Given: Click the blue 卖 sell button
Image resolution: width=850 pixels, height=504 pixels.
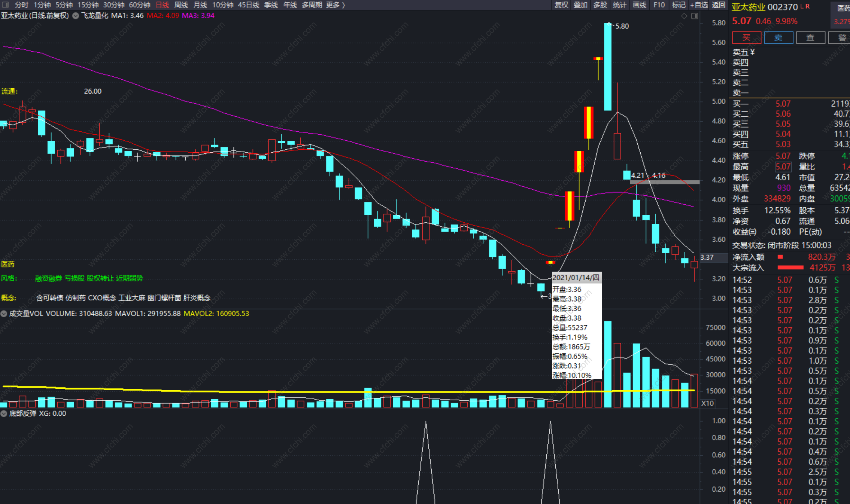Looking at the screenshot, I should tap(778, 38).
